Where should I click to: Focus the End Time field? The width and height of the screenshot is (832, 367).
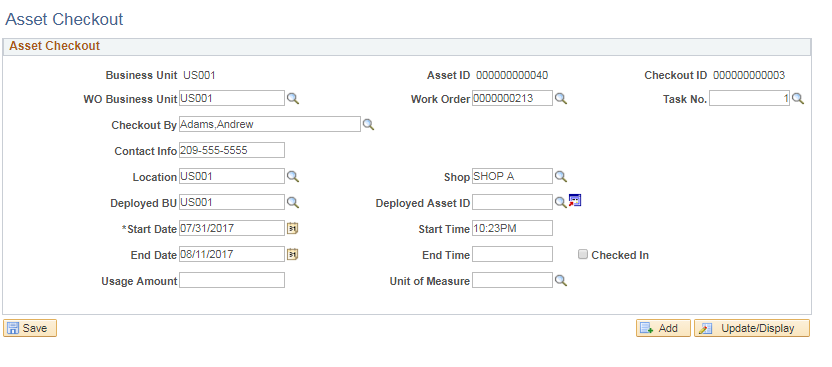coord(513,254)
